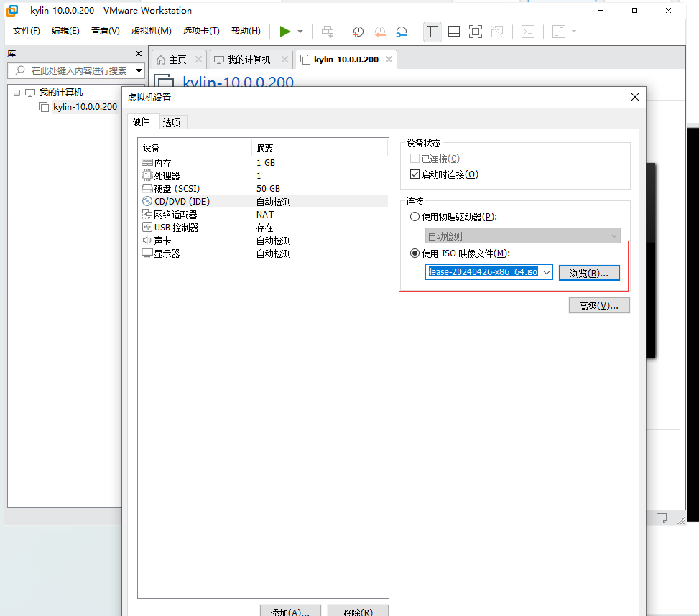Click the 高级(V)... button
The height and width of the screenshot is (616, 699).
(598, 306)
